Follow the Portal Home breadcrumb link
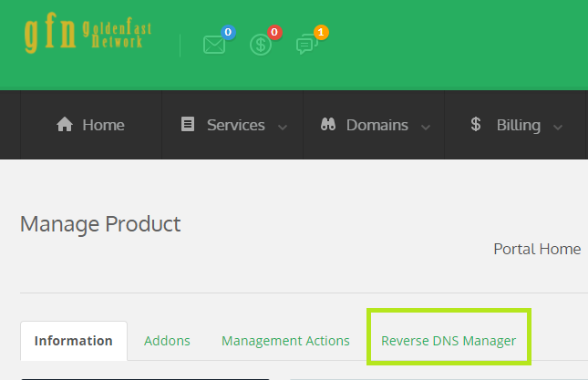The height and width of the screenshot is (380, 588). pyautogui.click(x=537, y=249)
